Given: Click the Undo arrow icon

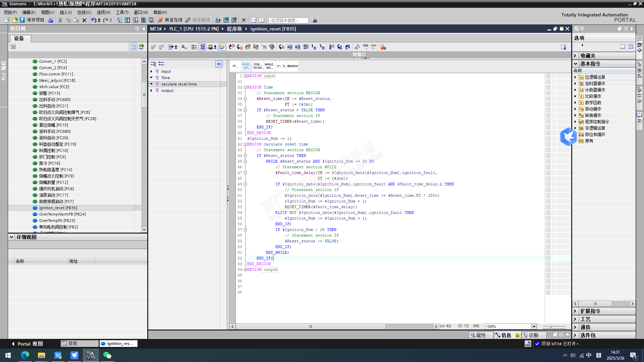Looking at the screenshot, I should (x=93, y=20).
